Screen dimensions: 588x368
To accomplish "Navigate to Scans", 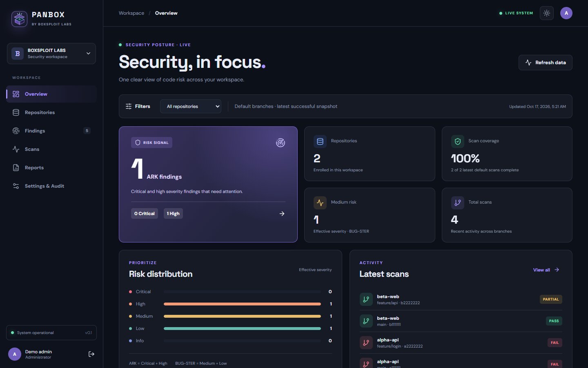I will pos(51,149).
